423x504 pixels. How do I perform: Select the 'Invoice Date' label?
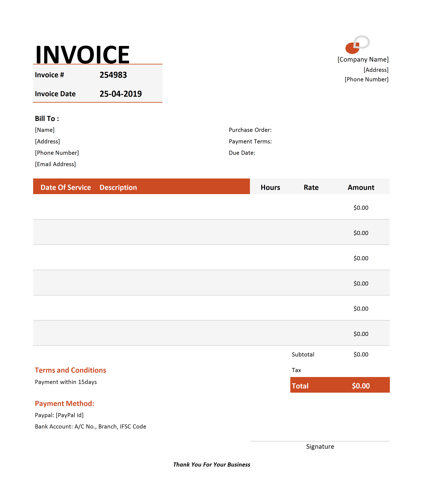55,94
